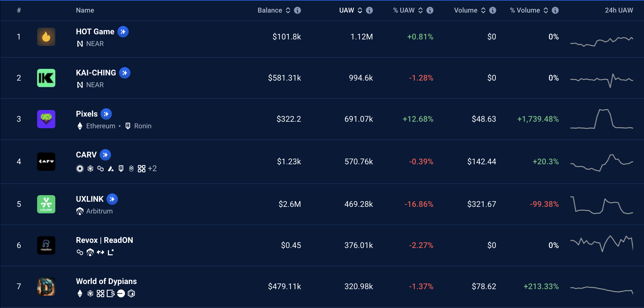Click the # rank column header
Viewport: 644px width, 308px height.
[19, 10]
